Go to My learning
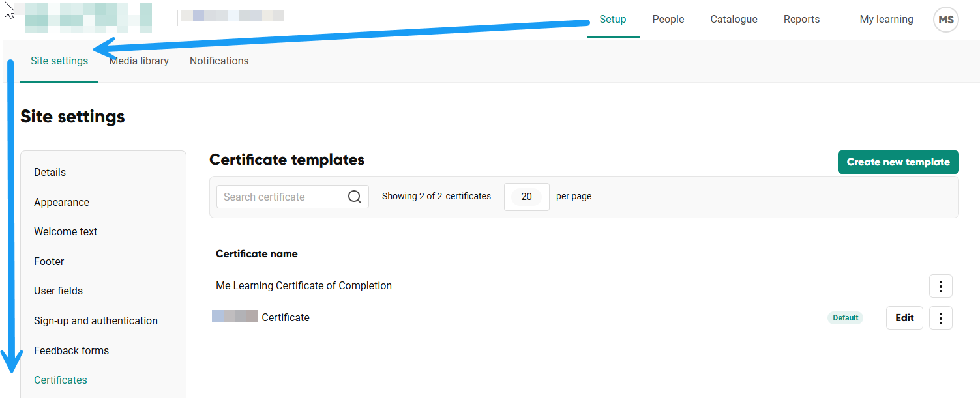This screenshot has width=980, height=398. pos(886,19)
